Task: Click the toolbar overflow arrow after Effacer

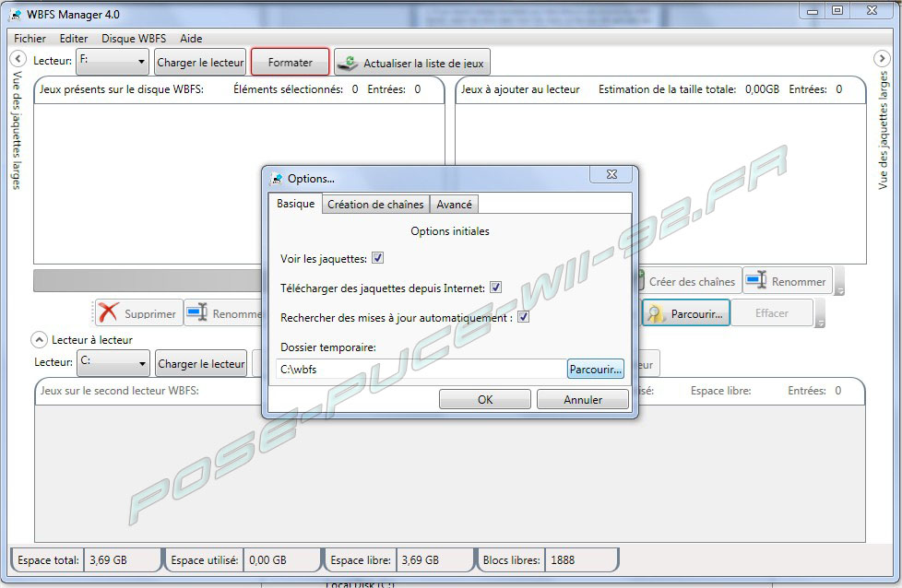Action: 820,313
